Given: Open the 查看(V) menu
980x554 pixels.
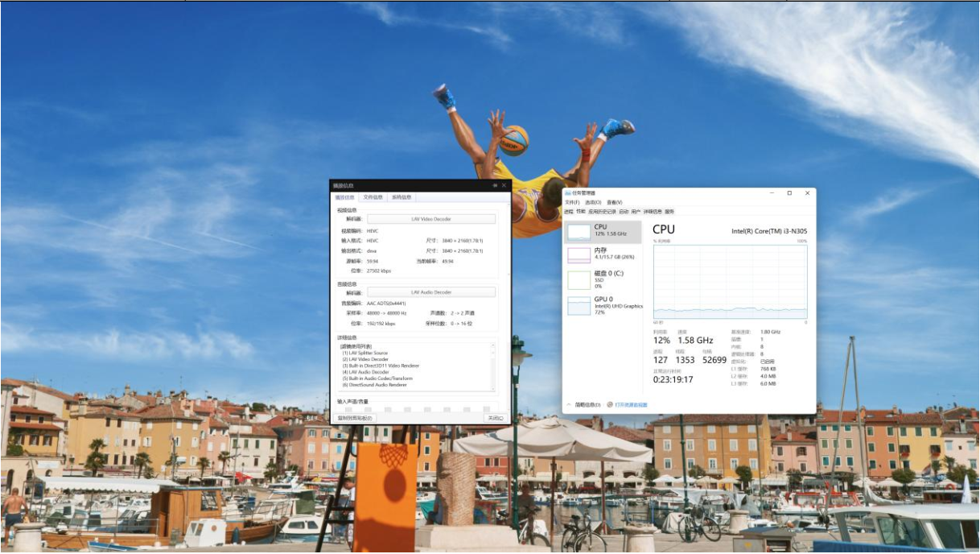Looking at the screenshot, I should point(614,202).
